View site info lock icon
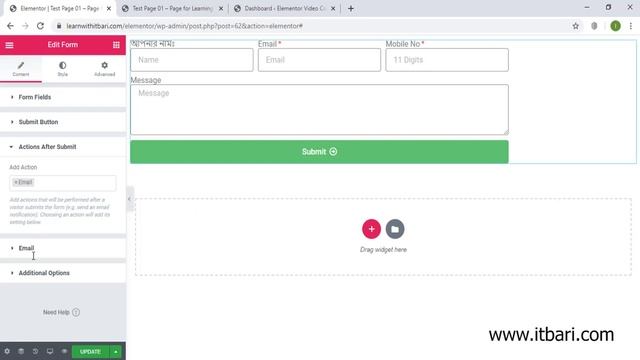The image size is (640, 360). pos(59,26)
